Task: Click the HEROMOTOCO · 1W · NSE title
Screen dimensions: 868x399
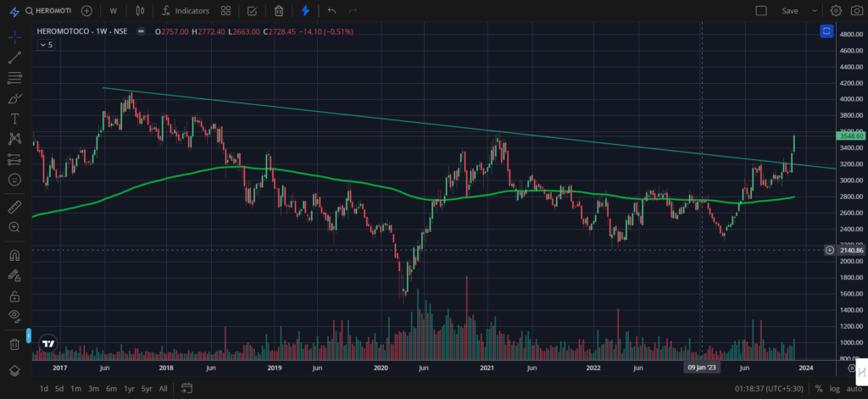Action: click(82, 31)
